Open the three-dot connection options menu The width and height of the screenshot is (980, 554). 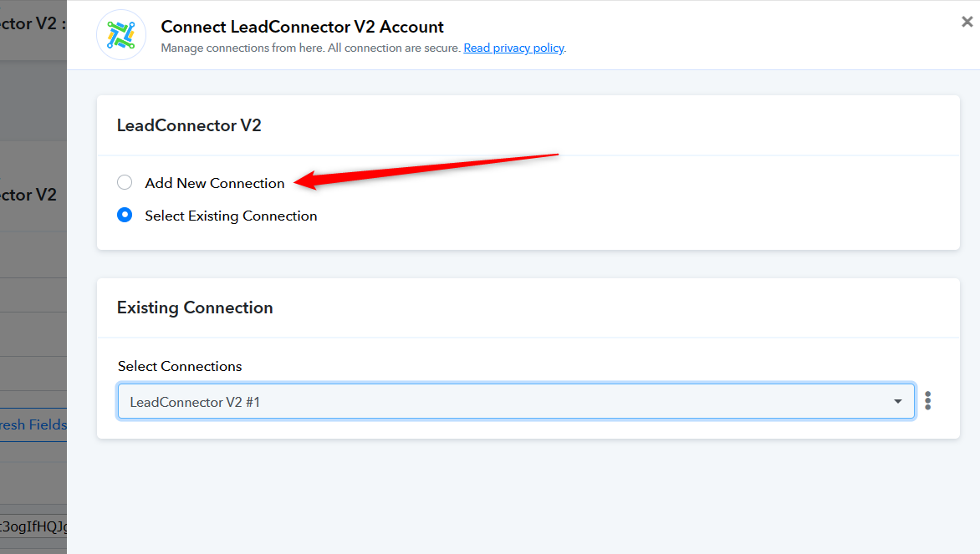click(927, 401)
